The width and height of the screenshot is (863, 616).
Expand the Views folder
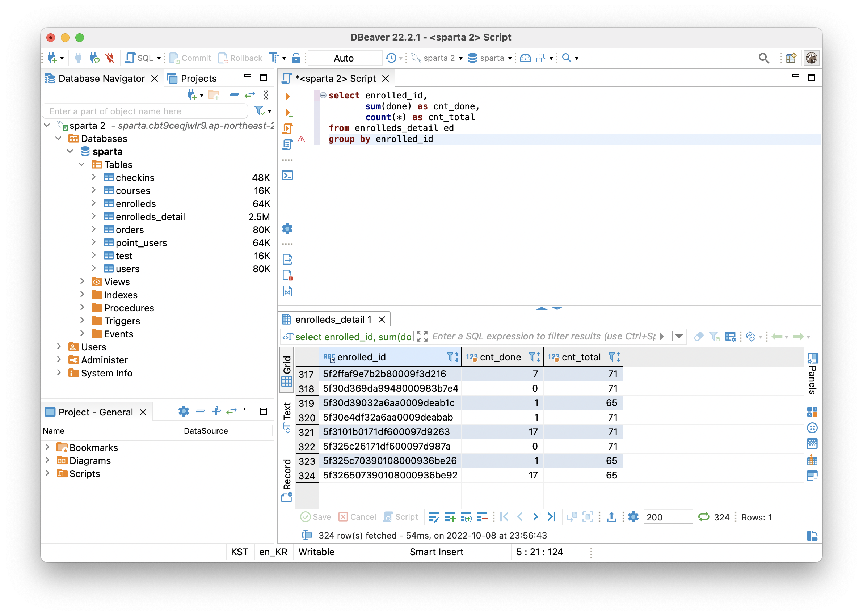82,282
